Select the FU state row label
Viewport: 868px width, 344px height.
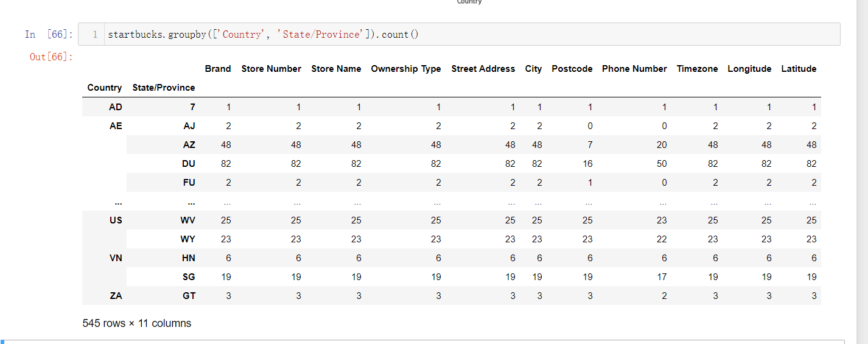coord(189,183)
